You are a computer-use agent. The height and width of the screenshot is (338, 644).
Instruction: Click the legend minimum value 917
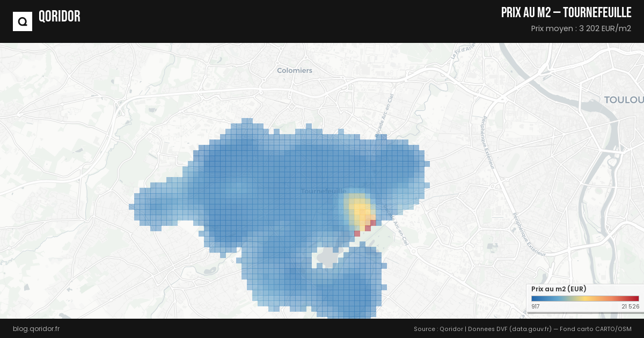[x=535, y=306]
